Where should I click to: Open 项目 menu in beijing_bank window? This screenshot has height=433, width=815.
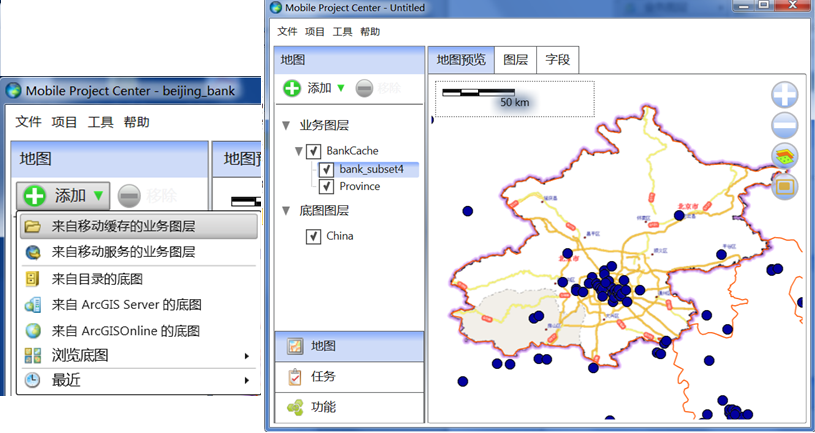pyautogui.click(x=64, y=122)
